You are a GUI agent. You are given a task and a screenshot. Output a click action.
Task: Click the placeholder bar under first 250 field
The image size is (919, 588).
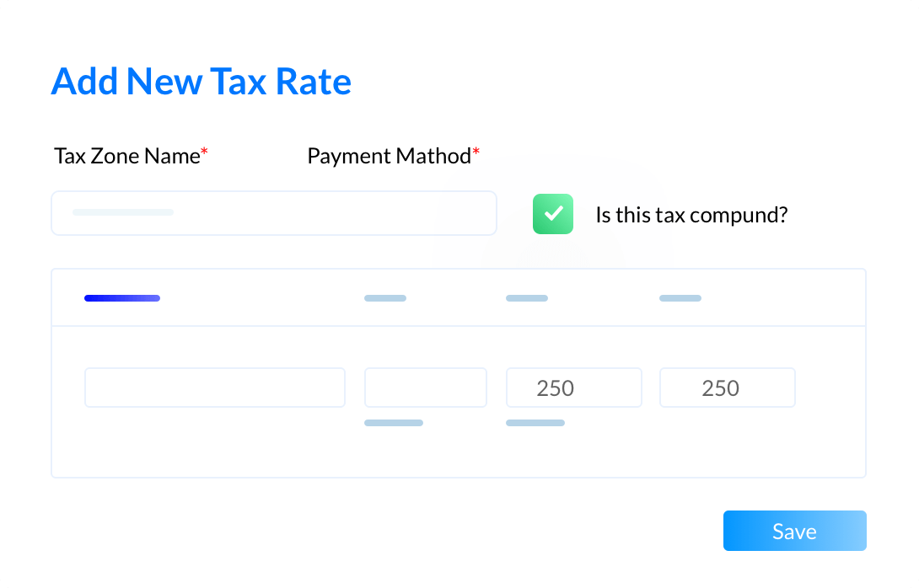pos(535,423)
